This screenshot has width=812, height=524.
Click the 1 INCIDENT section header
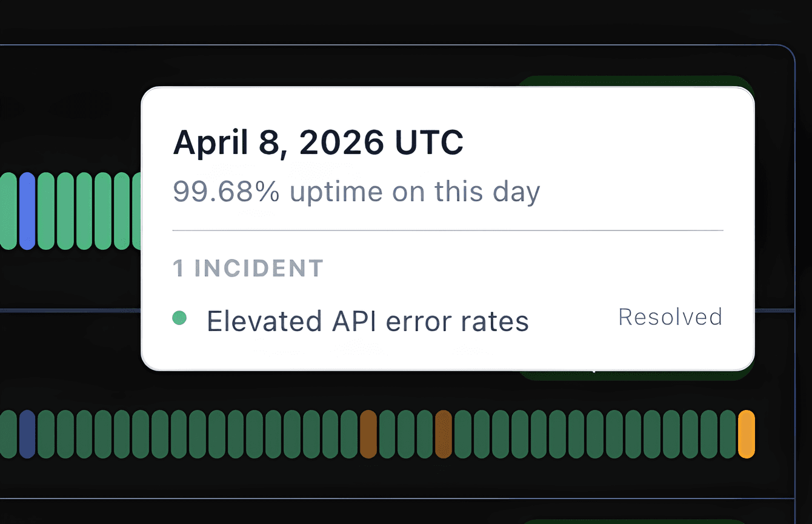[248, 268]
